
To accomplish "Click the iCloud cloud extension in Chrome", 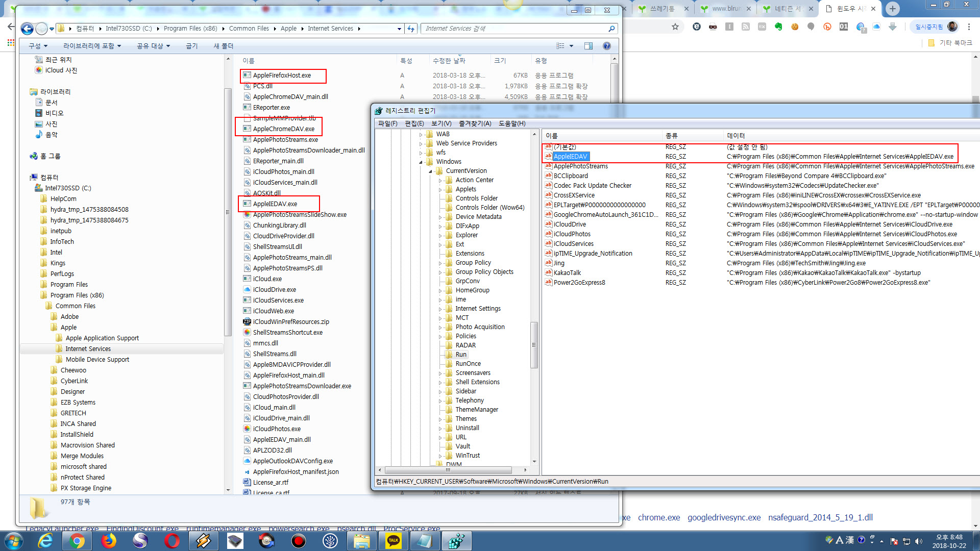I will [x=876, y=27].
